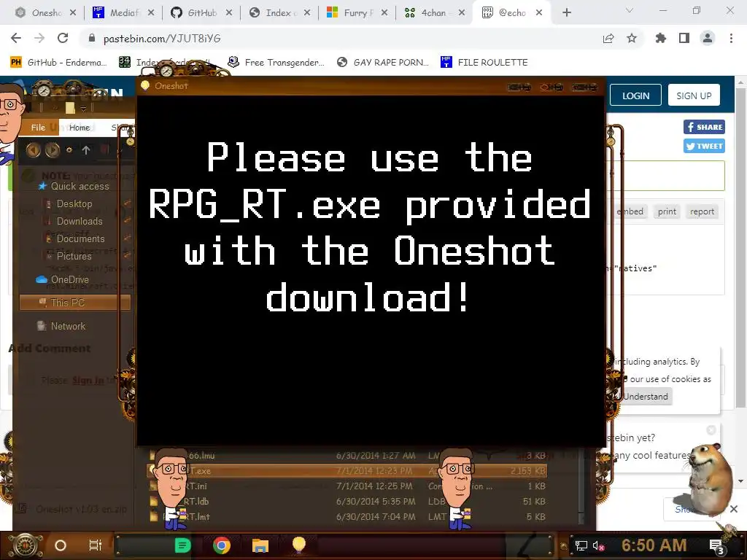Close the hamster popup with the X
Screen dimensions: 747x560
734,509
